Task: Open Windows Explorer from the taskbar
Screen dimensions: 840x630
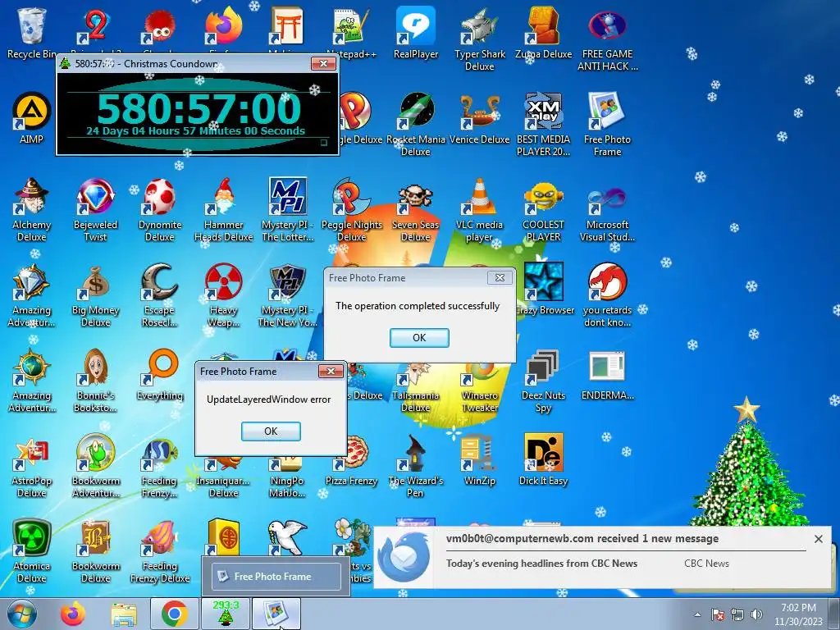Action: 124,614
